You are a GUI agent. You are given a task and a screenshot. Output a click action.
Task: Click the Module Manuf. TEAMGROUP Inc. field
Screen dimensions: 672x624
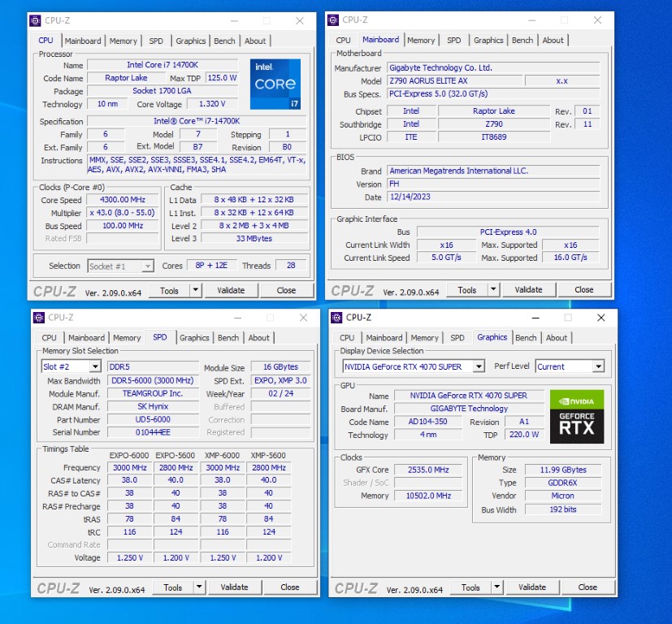coord(153,393)
